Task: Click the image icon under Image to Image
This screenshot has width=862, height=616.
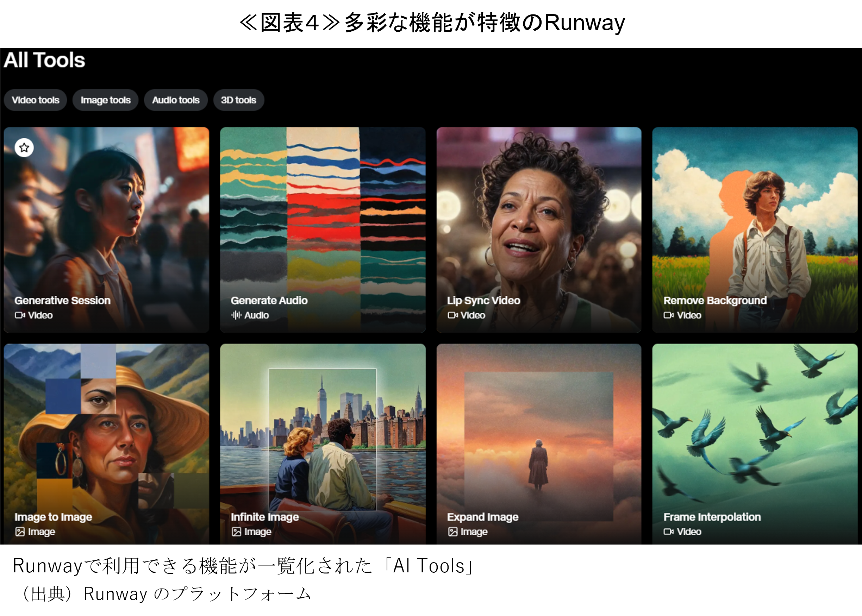Action: (20, 532)
